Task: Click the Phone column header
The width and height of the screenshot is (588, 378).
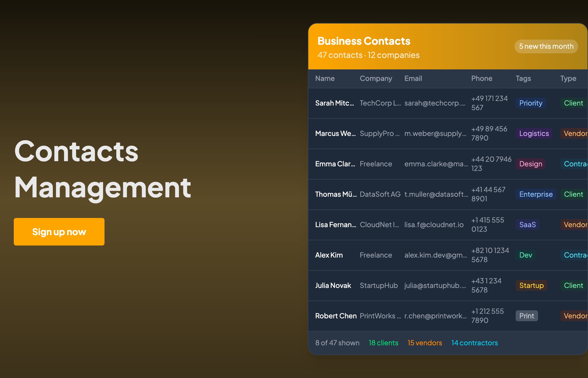Action: tap(482, 78)
